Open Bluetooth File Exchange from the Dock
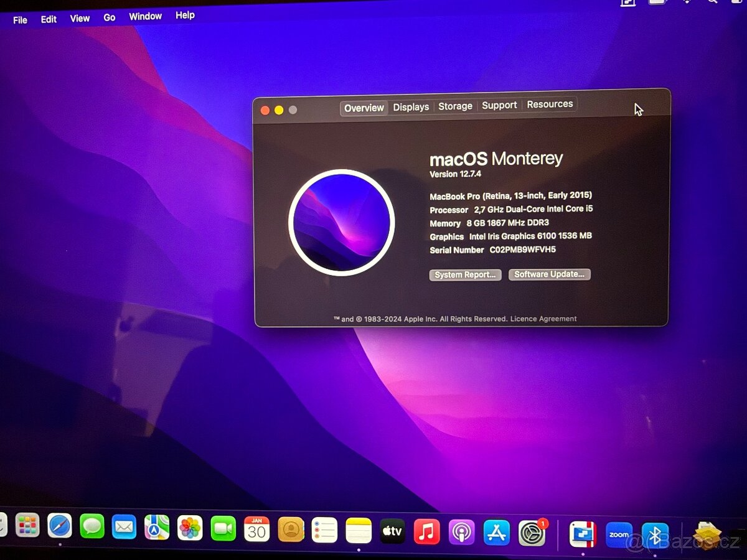Image resolution: width=747 pixels, height=560 pixels. point(655,533)
